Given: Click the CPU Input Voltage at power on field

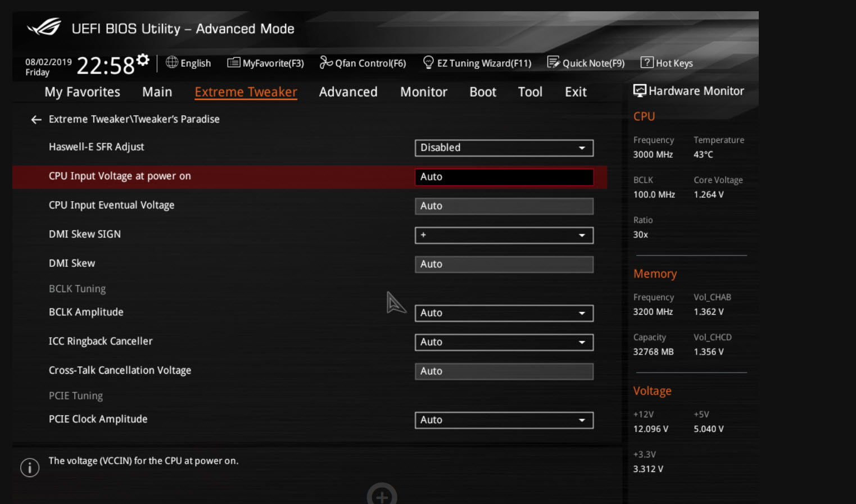Looking at the screenshot, I should (504, 177).
